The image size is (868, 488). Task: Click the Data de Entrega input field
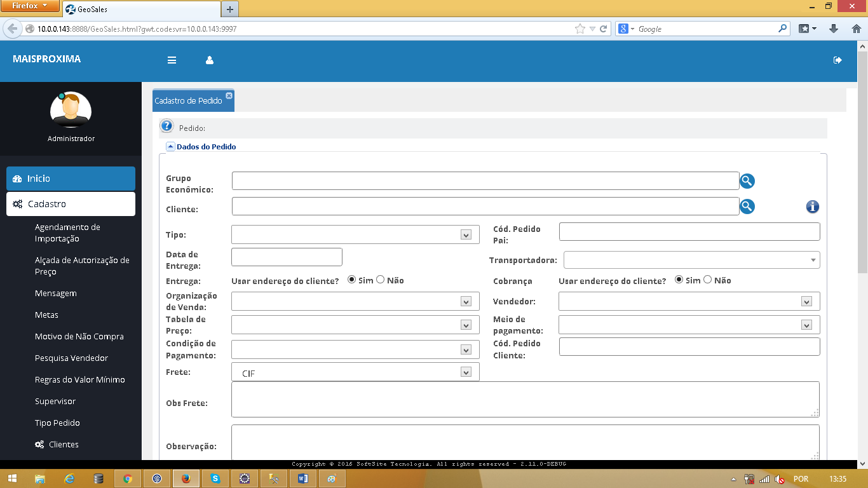(287, 257)
